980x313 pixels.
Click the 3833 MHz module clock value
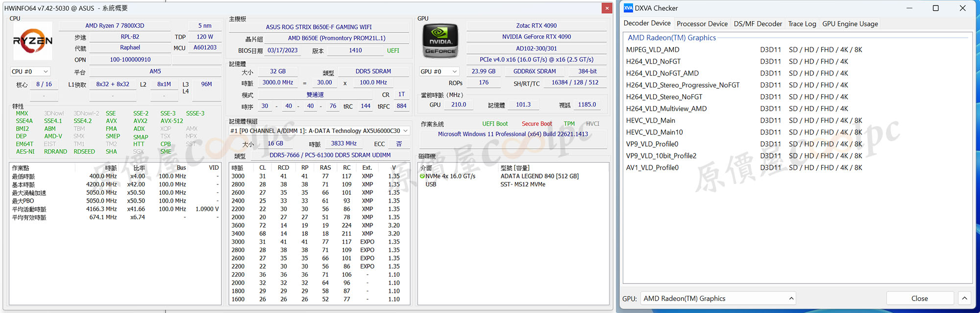(x=343, y=143)
